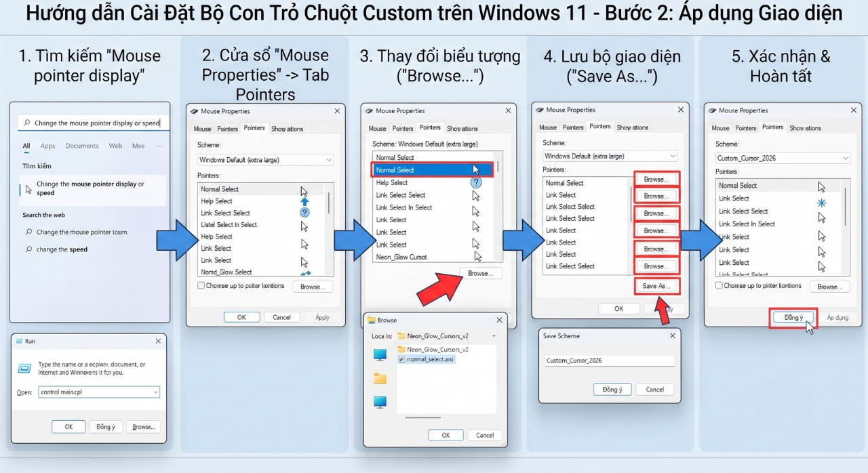Viewport: 868px width, 473px height.
Task: Click the mouse icon in step 3 Mouse Properties title
Action: pyautogui.click(x=370, y=111)
